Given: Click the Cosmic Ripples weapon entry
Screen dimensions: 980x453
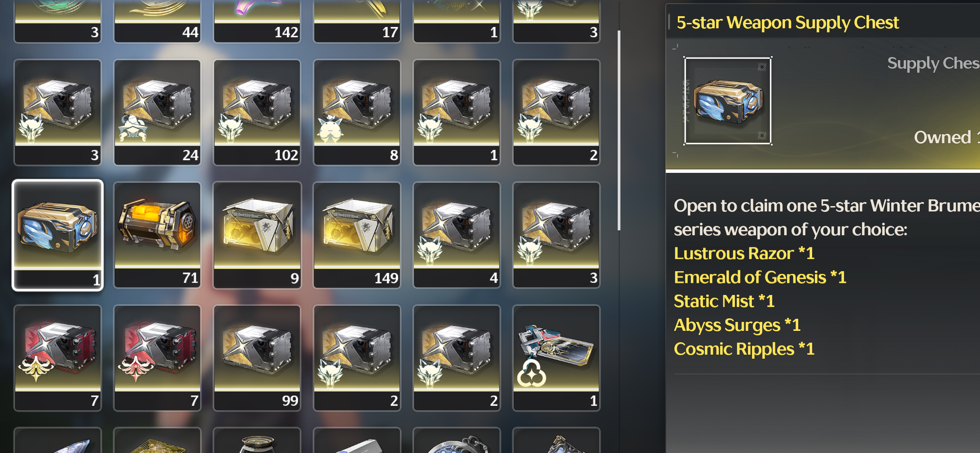Looking at the screenshot, I should [x=744, y=349].
